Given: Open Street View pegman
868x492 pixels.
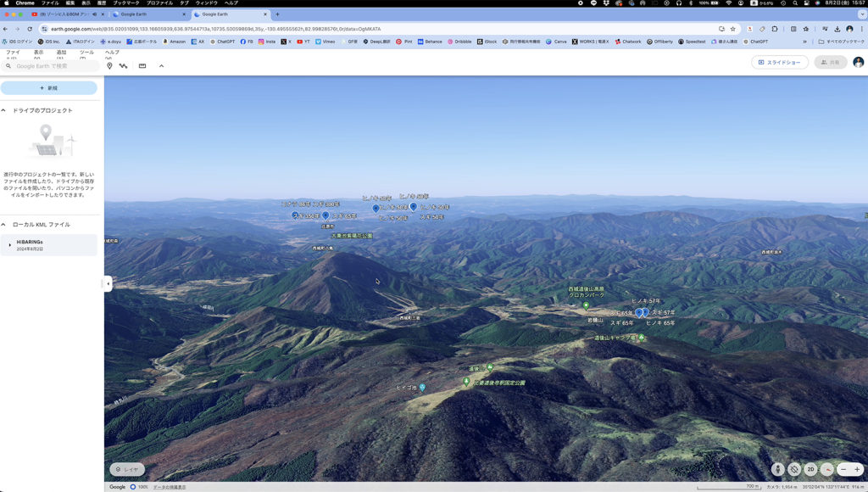Looking at the screenshot, I should 777,469.
